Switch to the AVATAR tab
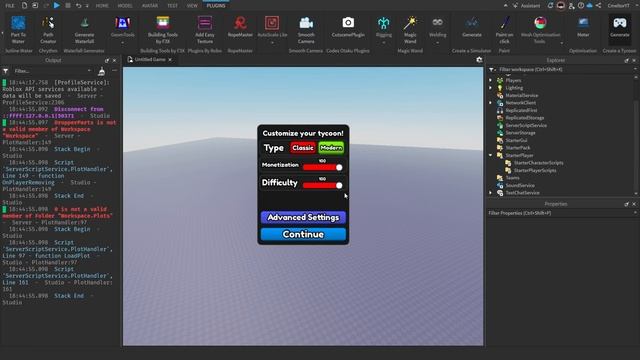The image size is (640, 360). click(x=150, y=6)
